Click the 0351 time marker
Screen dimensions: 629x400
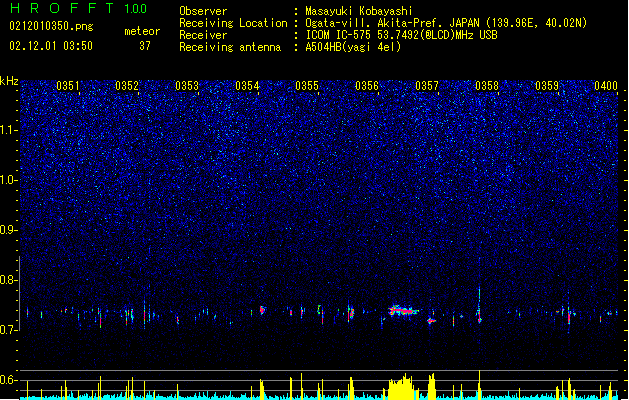click(x=68, y=86)
